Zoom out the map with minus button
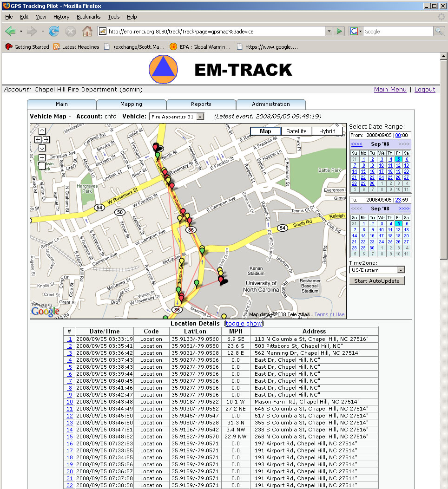448x489 pixels. point(42,166)
